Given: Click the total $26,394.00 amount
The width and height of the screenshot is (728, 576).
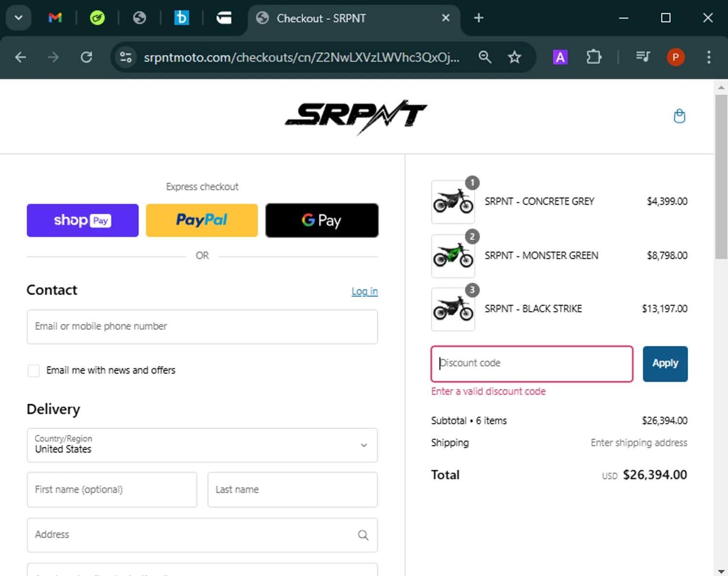Looking at the screenshot, I should pos(655,475).
